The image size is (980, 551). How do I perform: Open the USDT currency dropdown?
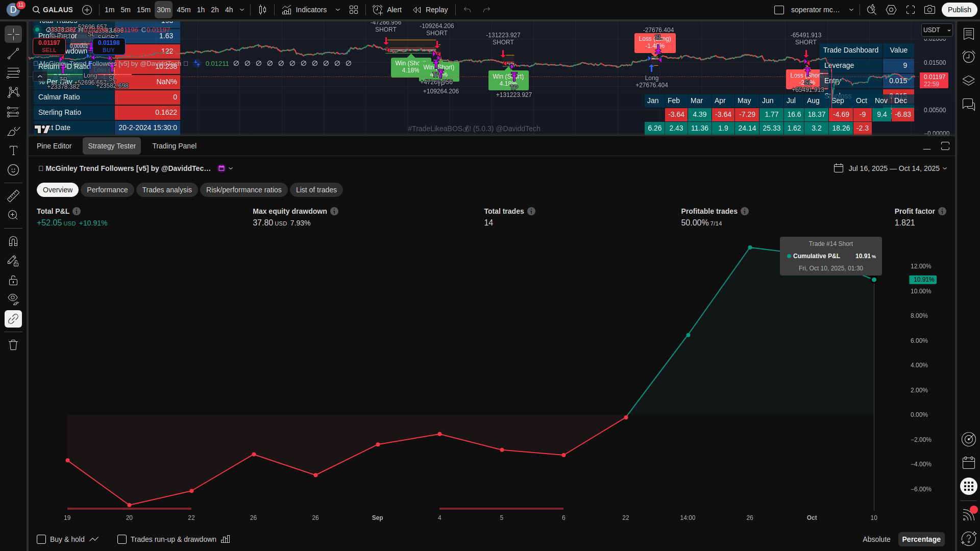pyautogui.click(x=937, y=30)
